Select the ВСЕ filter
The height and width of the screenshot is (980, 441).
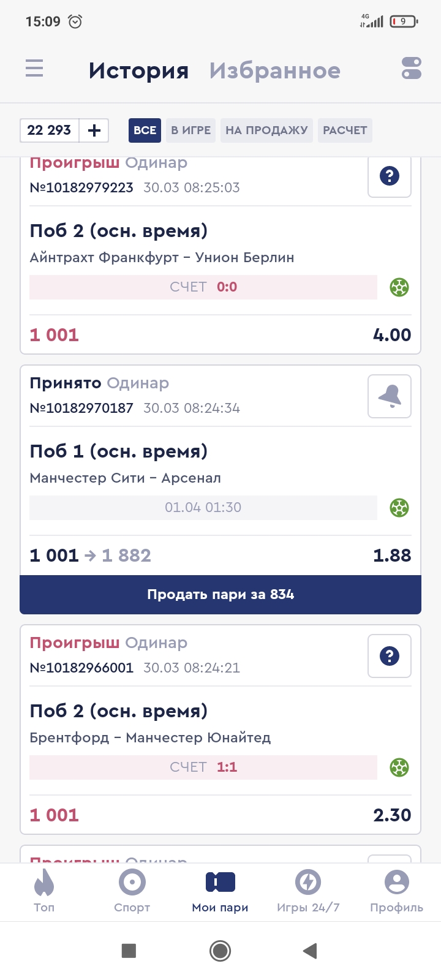coord(145,130)
